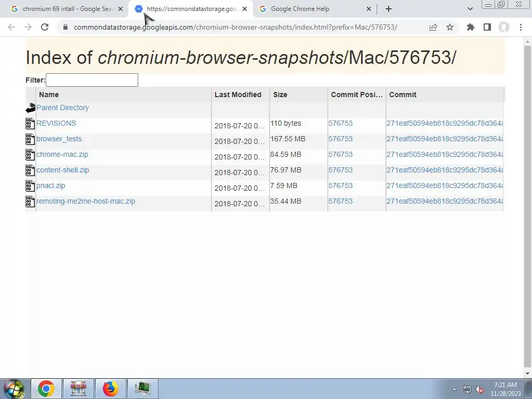The height and width of the screenshot is (399, 532).
Task: View site security lock info
Action: (65, 27)
